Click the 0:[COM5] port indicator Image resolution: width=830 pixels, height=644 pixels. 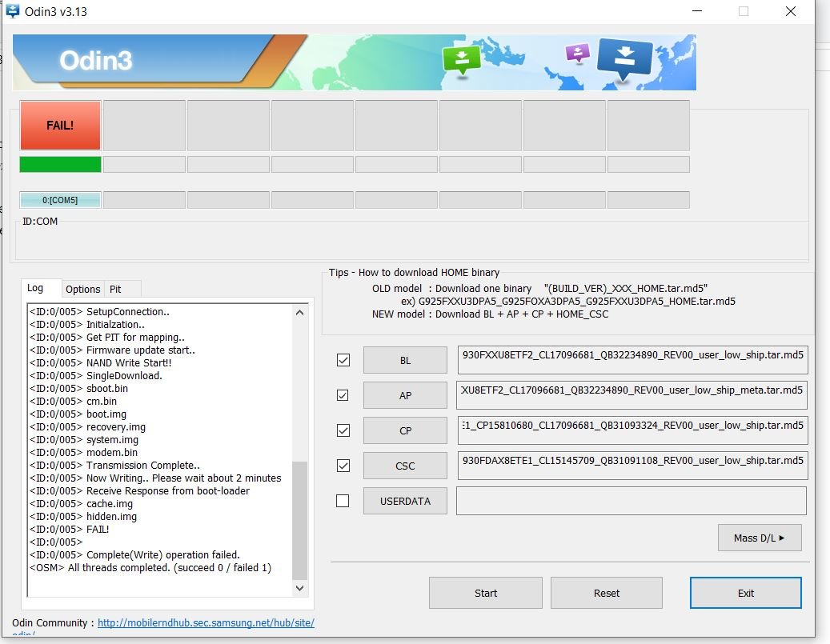[x=60, y=200]
